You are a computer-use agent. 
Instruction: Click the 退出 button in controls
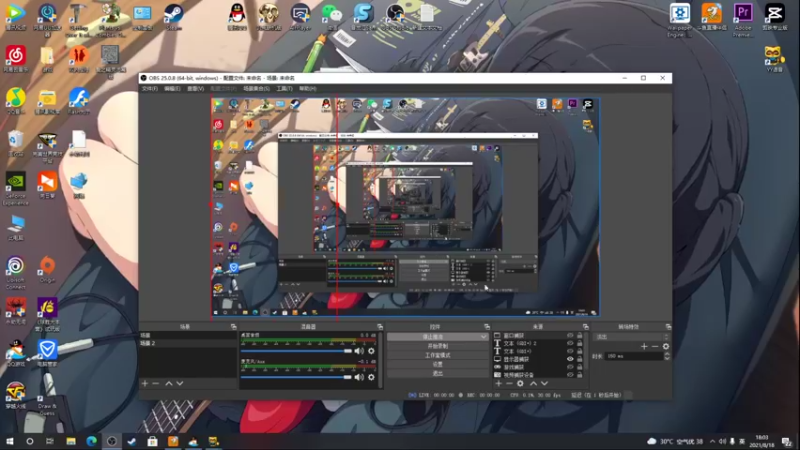click(438, 373)
